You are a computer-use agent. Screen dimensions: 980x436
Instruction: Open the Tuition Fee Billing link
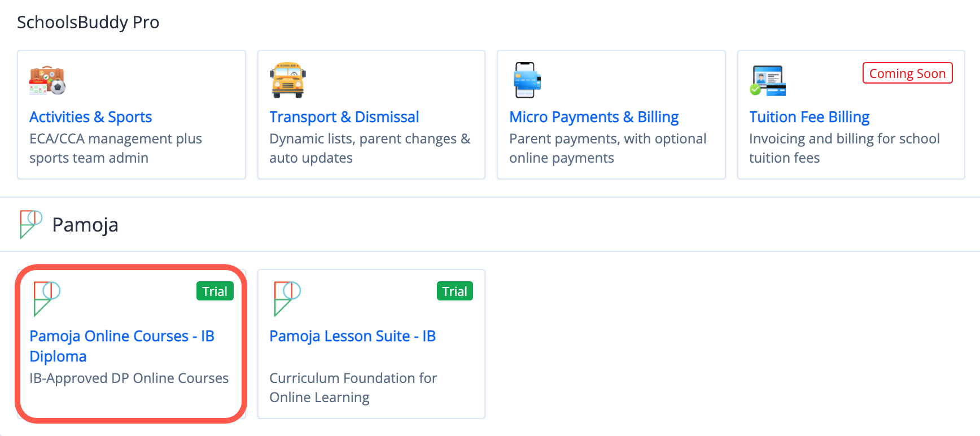point(809,117)
